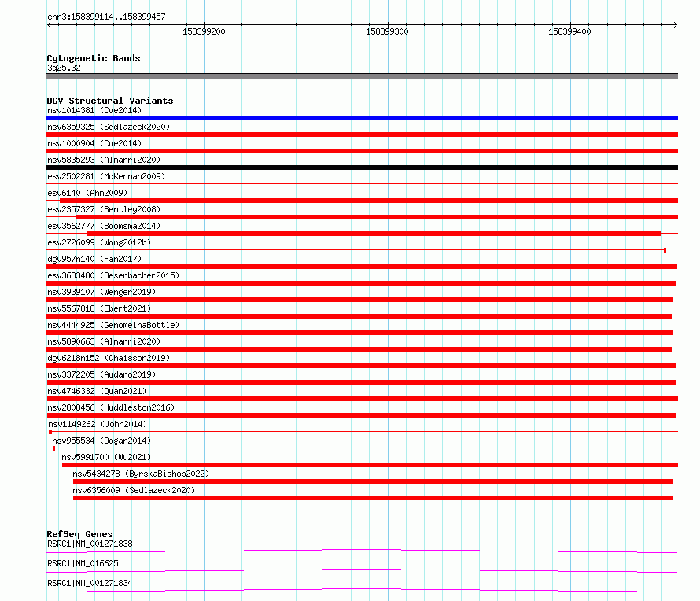Viewport: 700px width, 601px height.
Task: Select the Cytogenetic Bands track title
Action: pyautogui.click(x=94, y=58)
